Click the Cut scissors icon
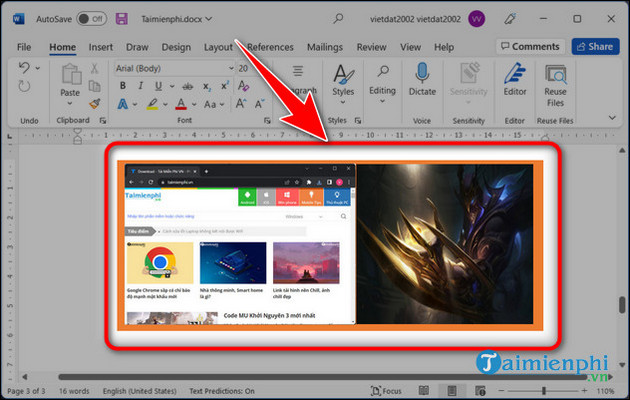Viewport: 630px width, 400px height. [94, 68]
